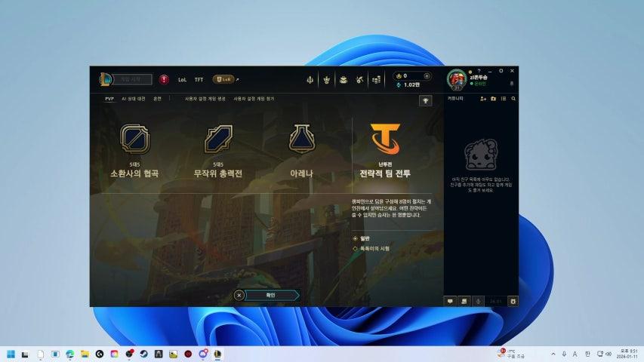Select the ARAM 무작위 총력전 mode
Image resolution: width=644 pixels, height=362 pixels.
218,151
